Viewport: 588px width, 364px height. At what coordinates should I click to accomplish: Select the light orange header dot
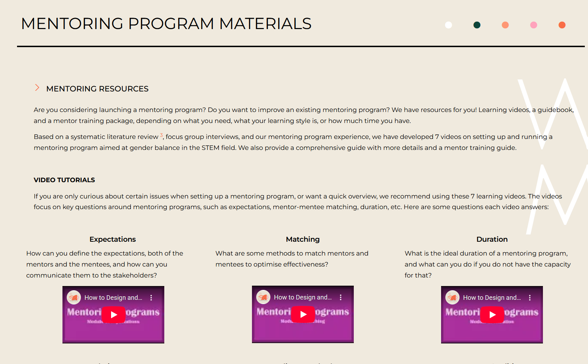tap(505, 25)
